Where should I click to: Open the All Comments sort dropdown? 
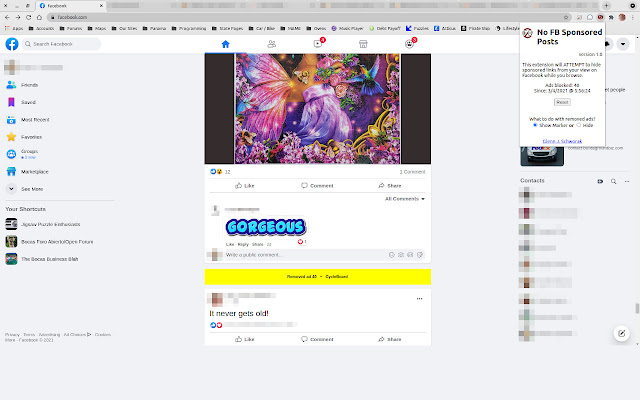coord(404,199)
